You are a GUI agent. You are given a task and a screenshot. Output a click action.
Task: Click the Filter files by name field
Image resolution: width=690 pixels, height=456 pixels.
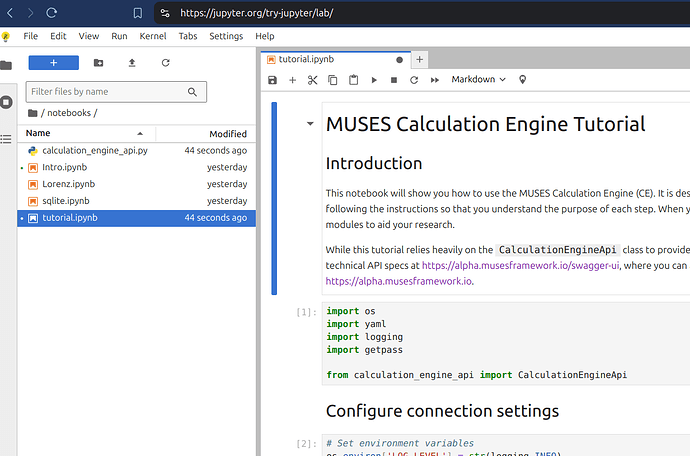(x=116, y=92)
